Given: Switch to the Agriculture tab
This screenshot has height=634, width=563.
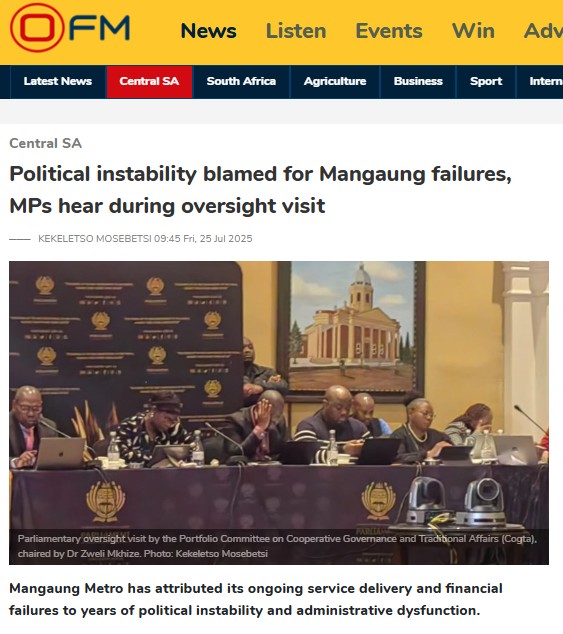Looking at the screenshot, I should click(x=335, y=81).
